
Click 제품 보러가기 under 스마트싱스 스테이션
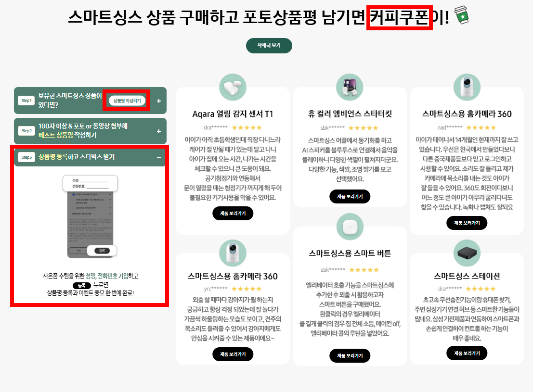[x=467, y=353]
